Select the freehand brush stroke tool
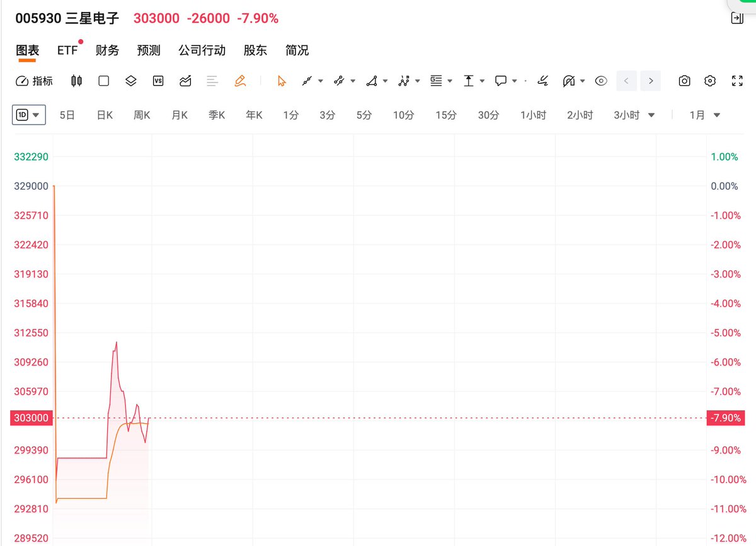 [542, 81]
